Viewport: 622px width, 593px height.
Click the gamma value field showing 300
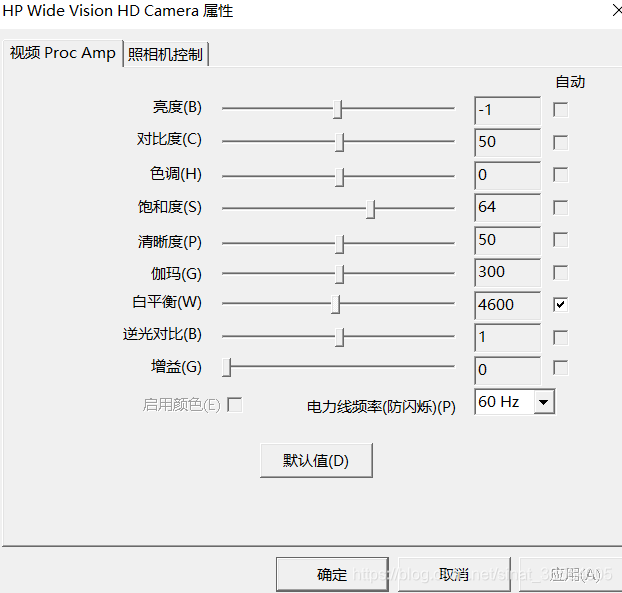coord(507,273)
